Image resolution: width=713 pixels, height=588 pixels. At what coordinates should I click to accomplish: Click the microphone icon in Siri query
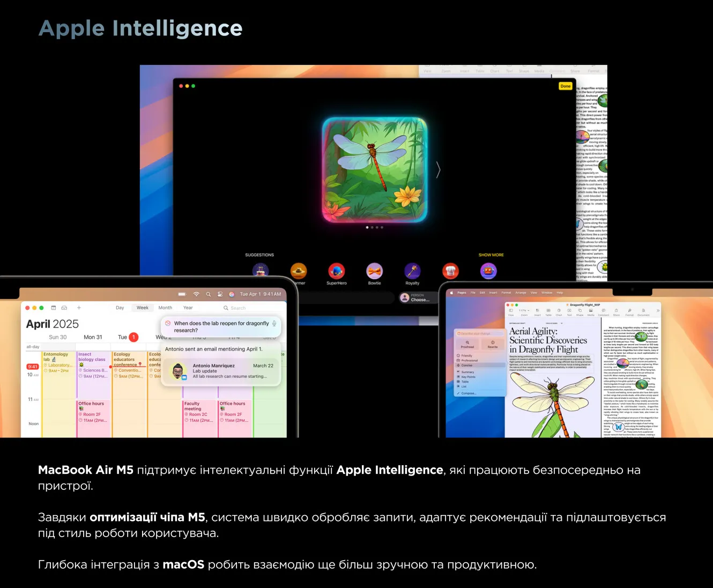pyautogui.click(x=274, y=324)
